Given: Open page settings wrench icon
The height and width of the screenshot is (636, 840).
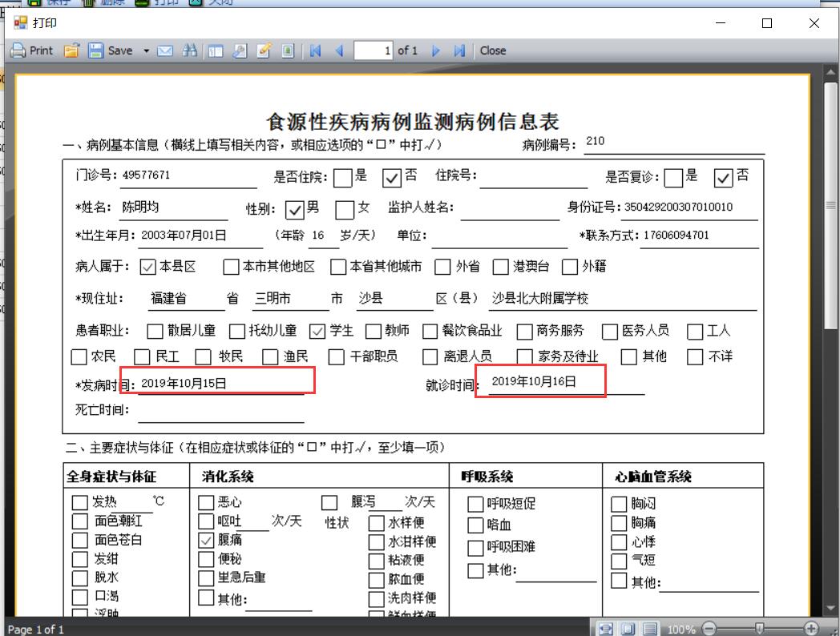Looking at the screenshot, I should point(240,50).
